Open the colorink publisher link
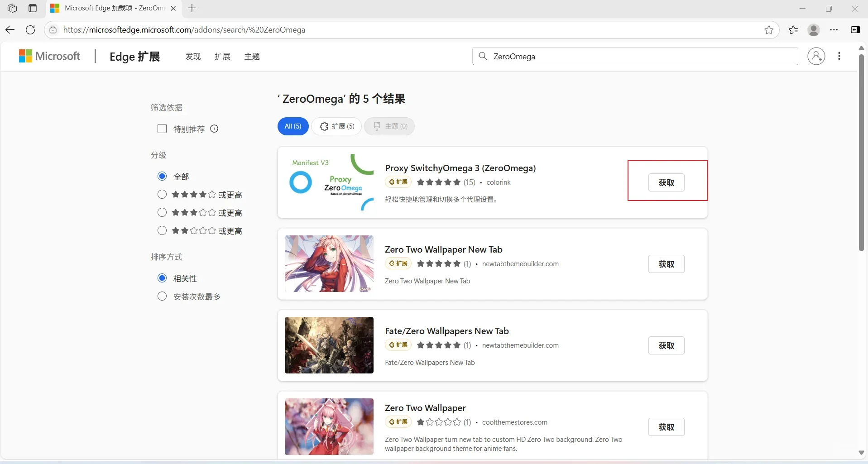 pos(498,182)
